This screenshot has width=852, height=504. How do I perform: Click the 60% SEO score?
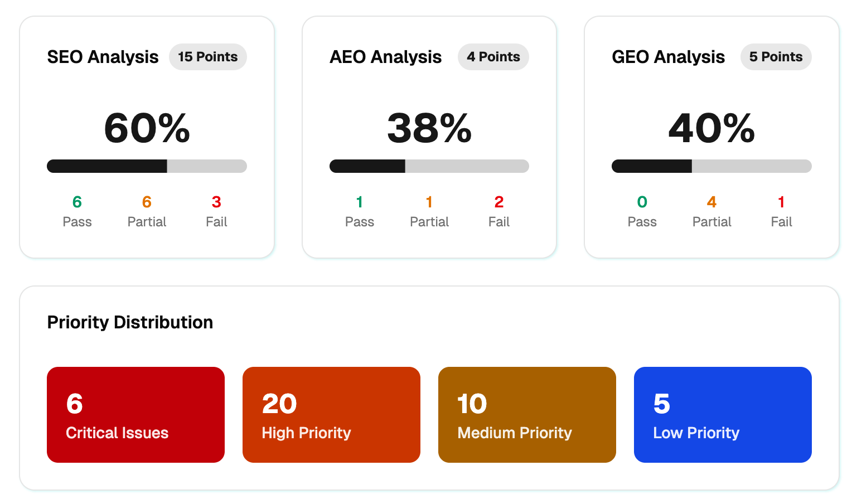click(147, 128)
